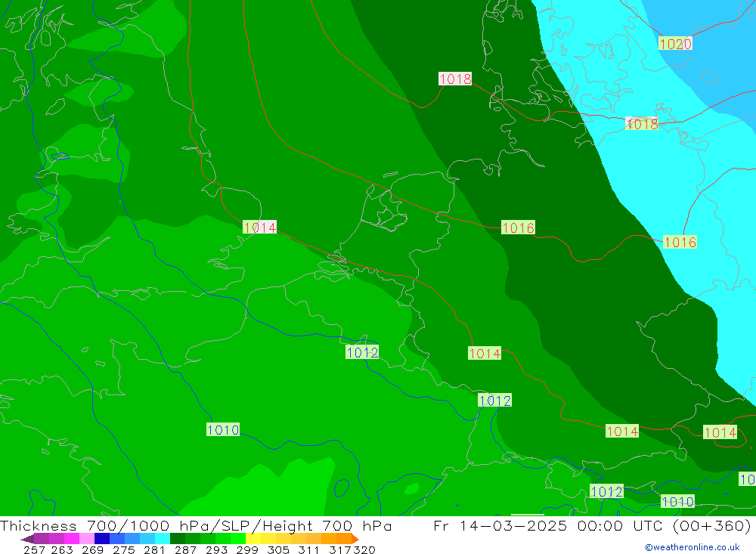
Task: Click the 299 legend value
Action: coord(247,549)
